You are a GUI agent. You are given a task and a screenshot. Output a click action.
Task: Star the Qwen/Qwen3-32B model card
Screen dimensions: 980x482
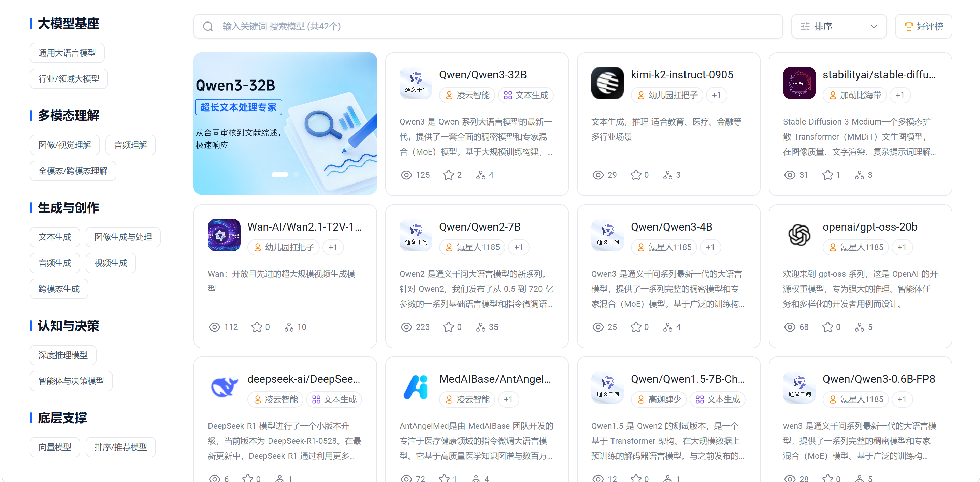click(x=448, y=175)
